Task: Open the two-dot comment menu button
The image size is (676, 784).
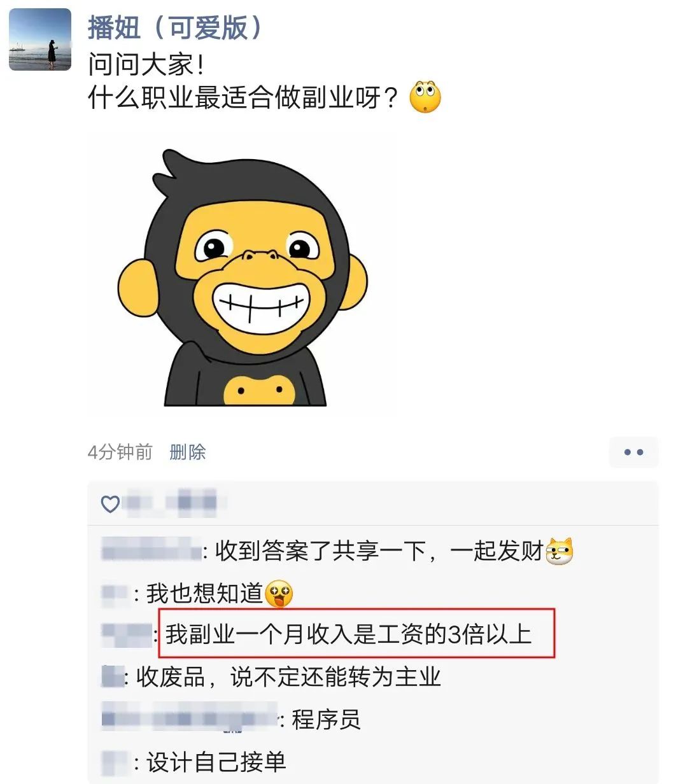Action: point(633,452)
